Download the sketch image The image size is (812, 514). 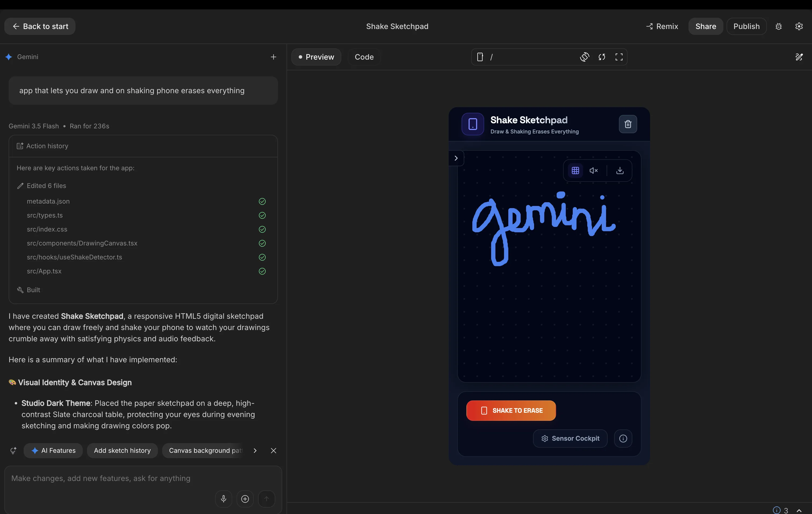pos(619,171)
